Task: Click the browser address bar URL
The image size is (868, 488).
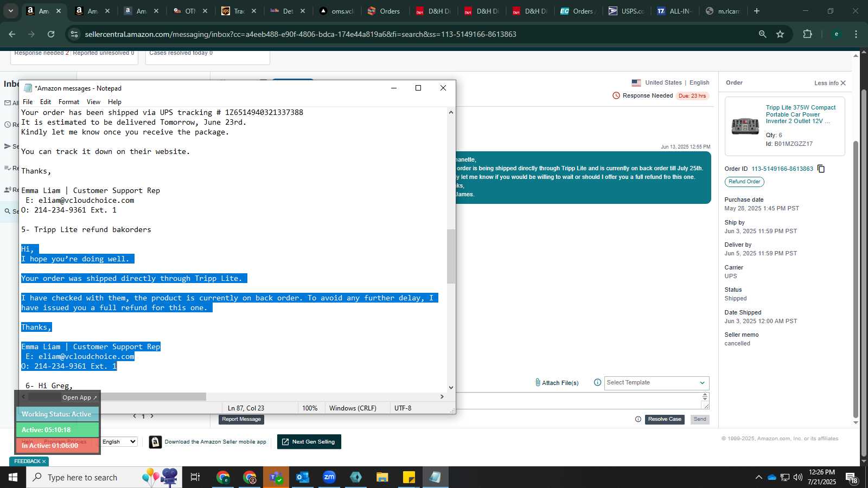Action: tap(301, 34)
